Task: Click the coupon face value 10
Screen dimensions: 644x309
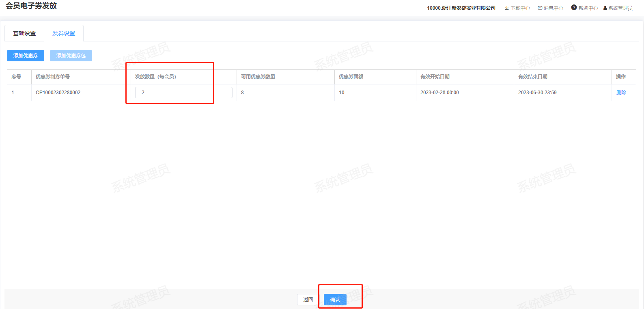Action: [x=342, y=93]
